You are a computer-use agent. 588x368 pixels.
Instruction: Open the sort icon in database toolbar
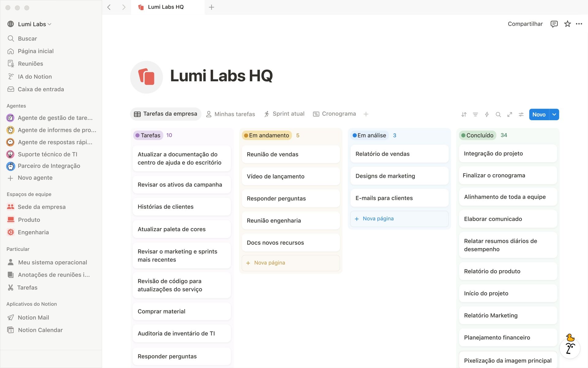pos(464,114)
